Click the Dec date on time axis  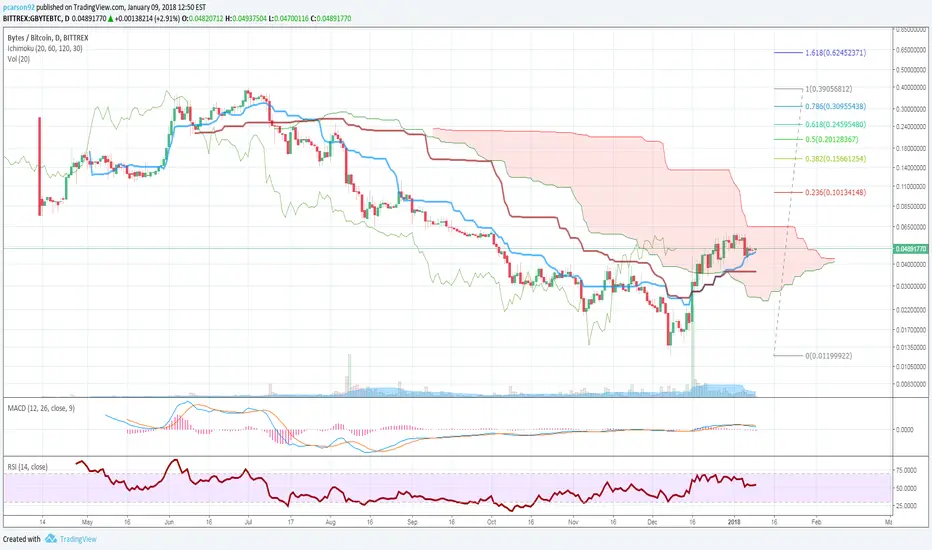(x=652, y=522)
